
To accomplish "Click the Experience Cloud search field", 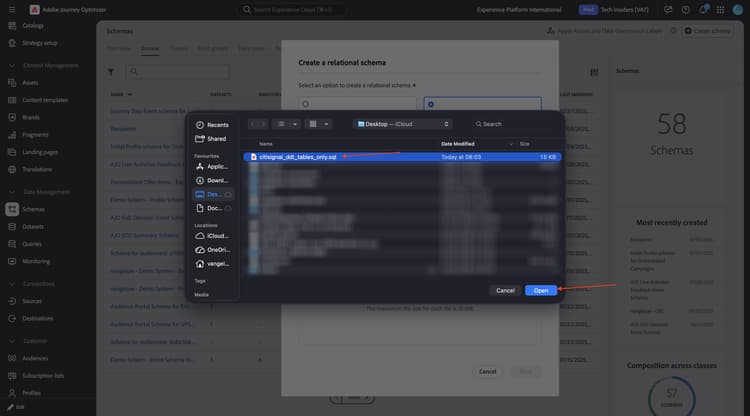I will pyautogui.click(x=292, y=10).
